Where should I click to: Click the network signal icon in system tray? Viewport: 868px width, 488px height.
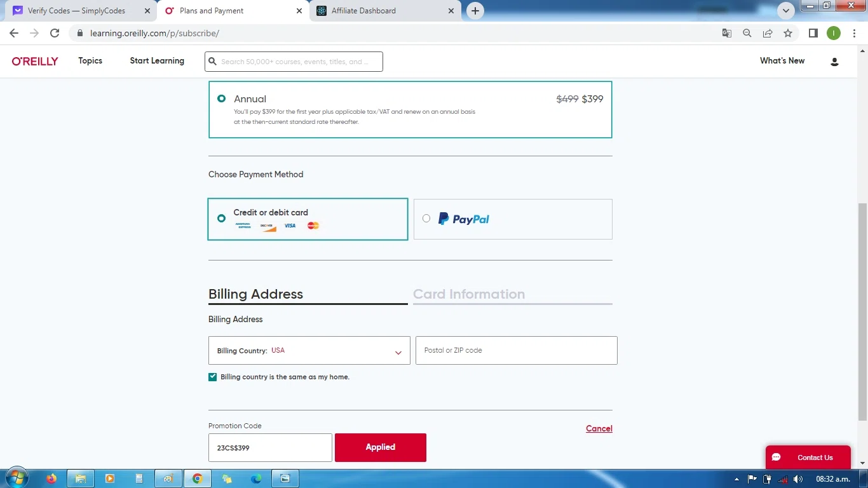pos(783,478)
